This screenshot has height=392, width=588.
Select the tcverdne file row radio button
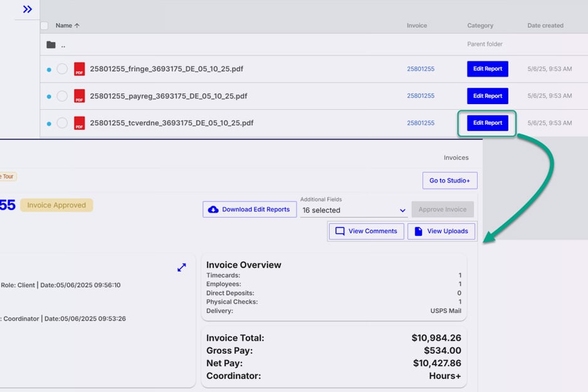point(62,123)
